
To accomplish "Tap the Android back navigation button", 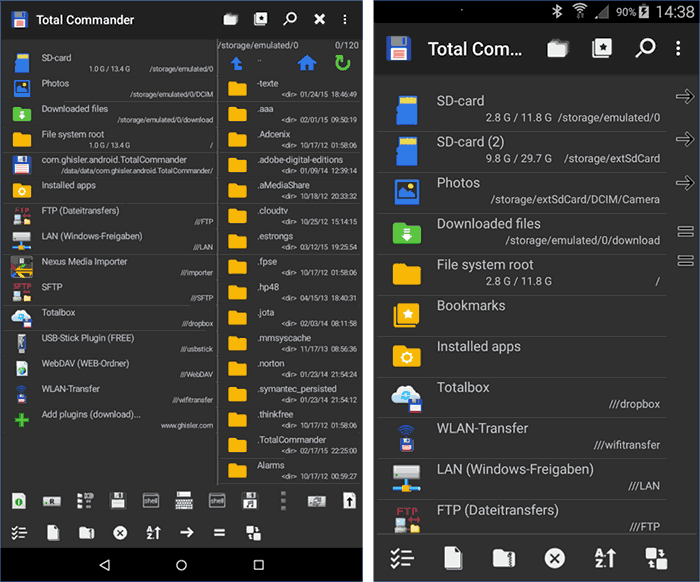I will pyautogui.click(x=104, y=565).
